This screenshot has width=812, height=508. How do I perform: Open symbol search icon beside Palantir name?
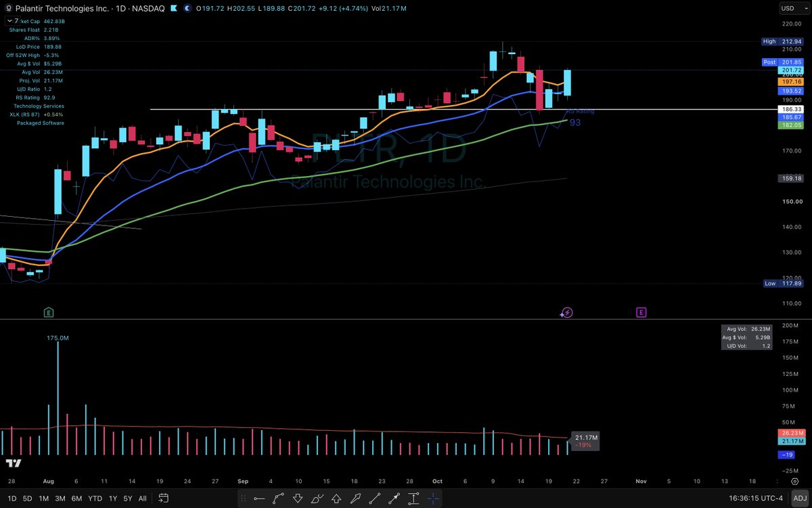click(7, 9)
